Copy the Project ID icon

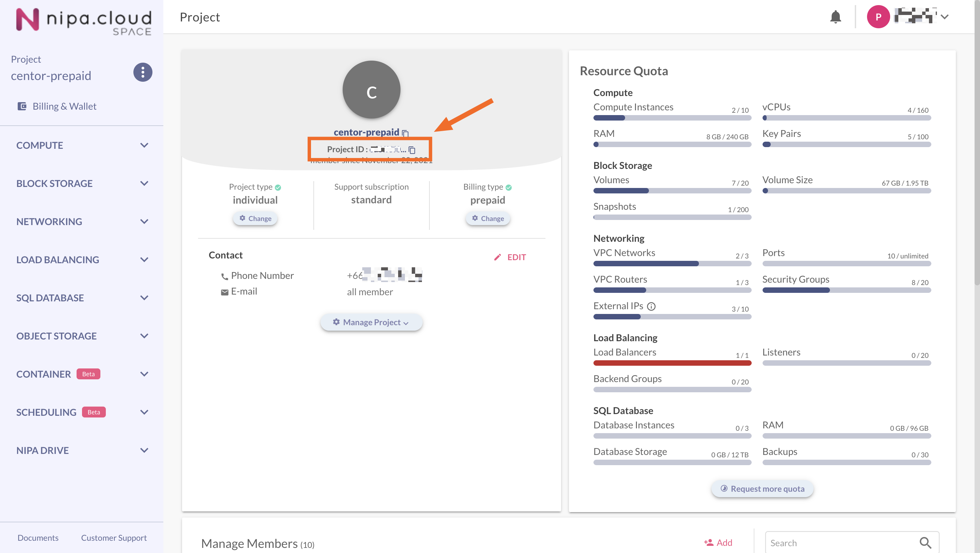coord(412,150)
